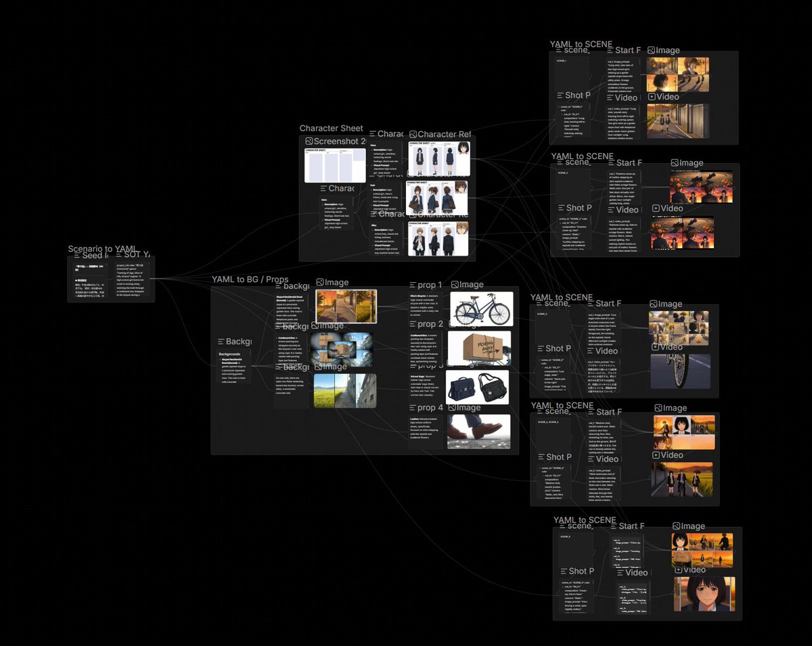Click the SOT YAML node text icon
Viewport: 812px width, 646px height.
[119, 255]
